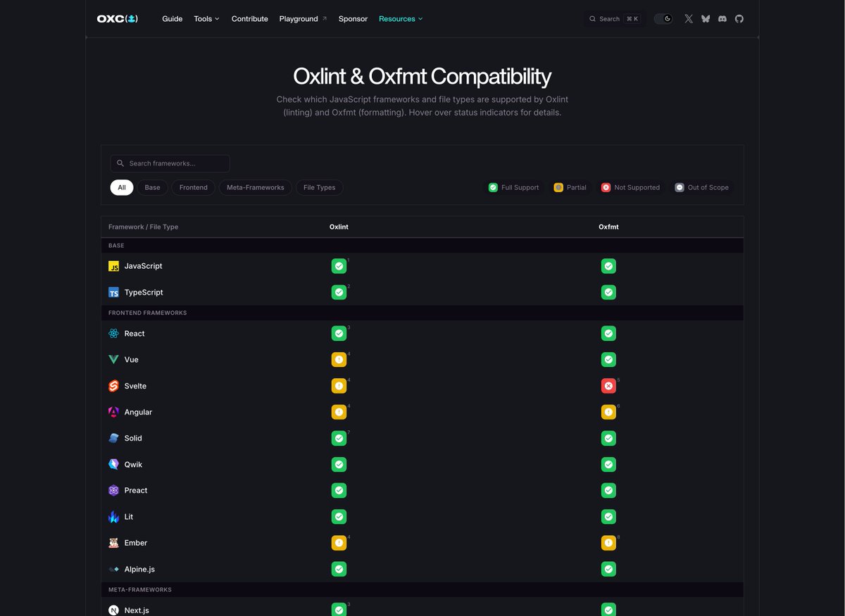845x616 pixels.
Task: Expand the Tools dropdown menu
Action: click(207, 19)
